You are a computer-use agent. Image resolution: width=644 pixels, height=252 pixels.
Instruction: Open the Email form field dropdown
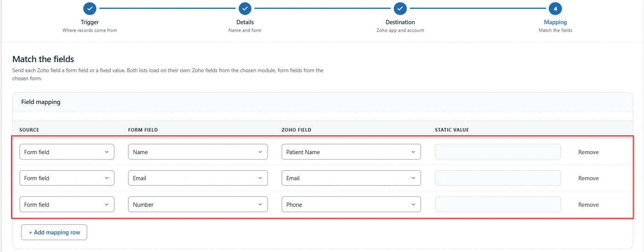[x=198, y=178]
